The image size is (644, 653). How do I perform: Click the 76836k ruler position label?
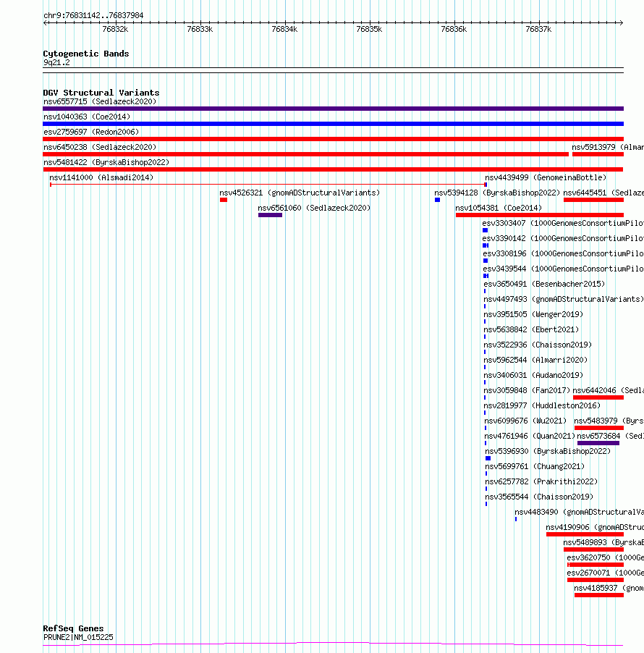454,29
